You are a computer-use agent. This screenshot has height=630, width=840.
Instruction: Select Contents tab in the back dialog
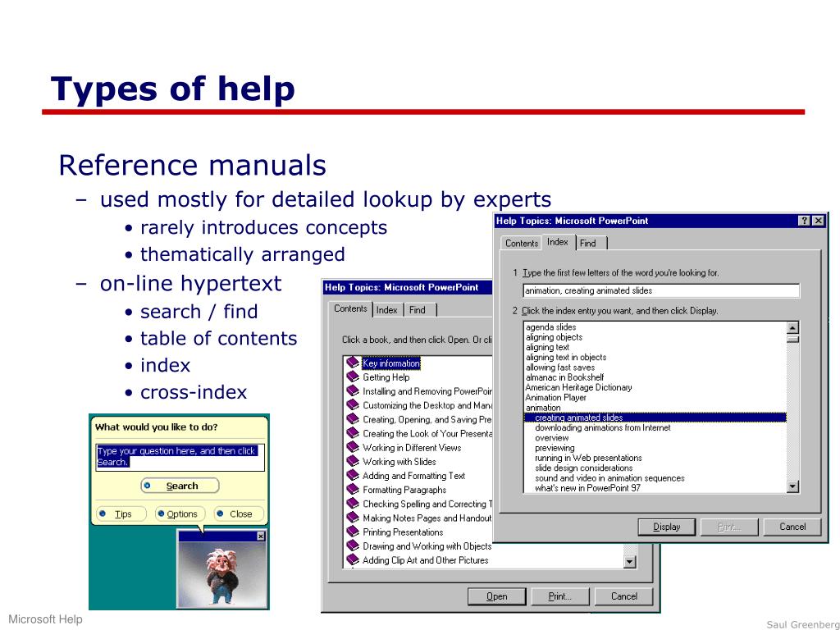[x=350, y=308]
